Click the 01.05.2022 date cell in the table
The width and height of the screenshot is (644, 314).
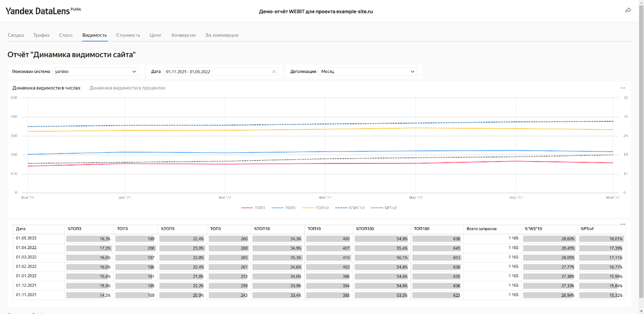[x=26, y=238]
